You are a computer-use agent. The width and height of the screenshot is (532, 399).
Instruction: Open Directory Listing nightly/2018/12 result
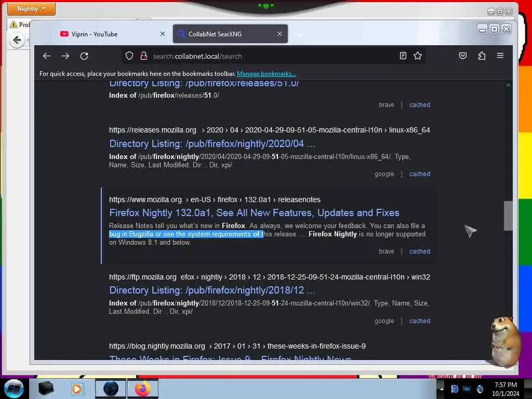pyautogui.click(x=212, y=290)
